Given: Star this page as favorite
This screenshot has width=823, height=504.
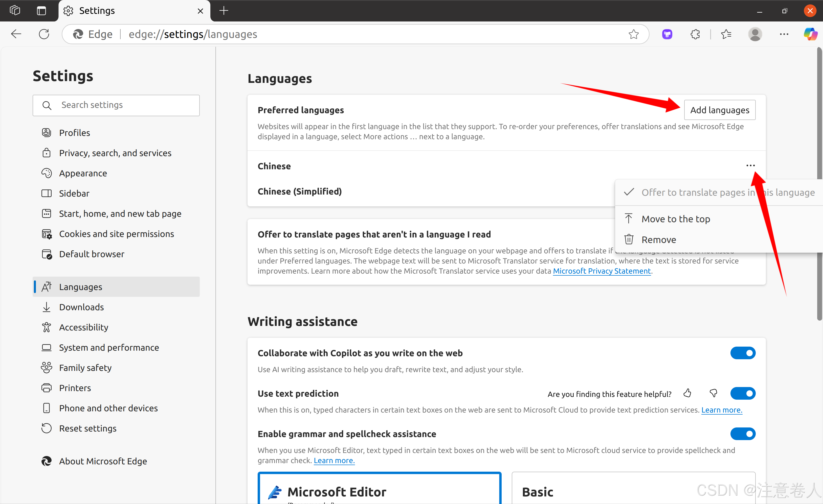Looking at the screenshot, I should click(633, 34).
